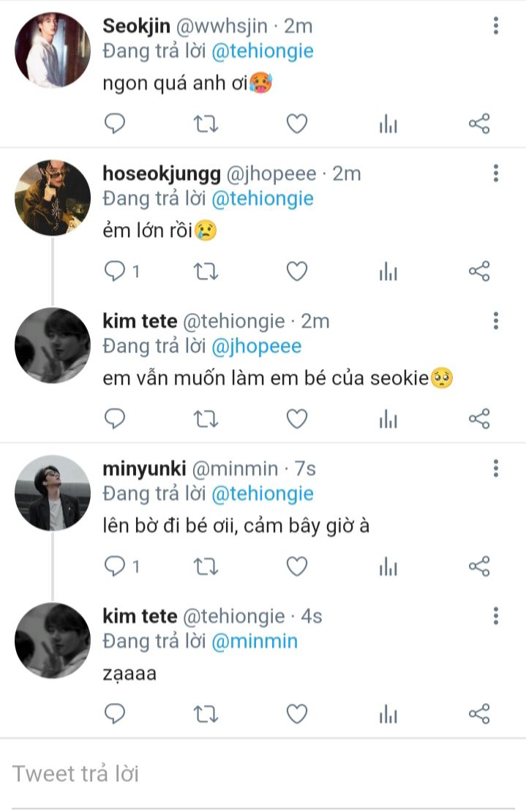Open more options menu on hoseokjungg's tweet
This screenshot has width=526, height=812.
pos(496,173)
